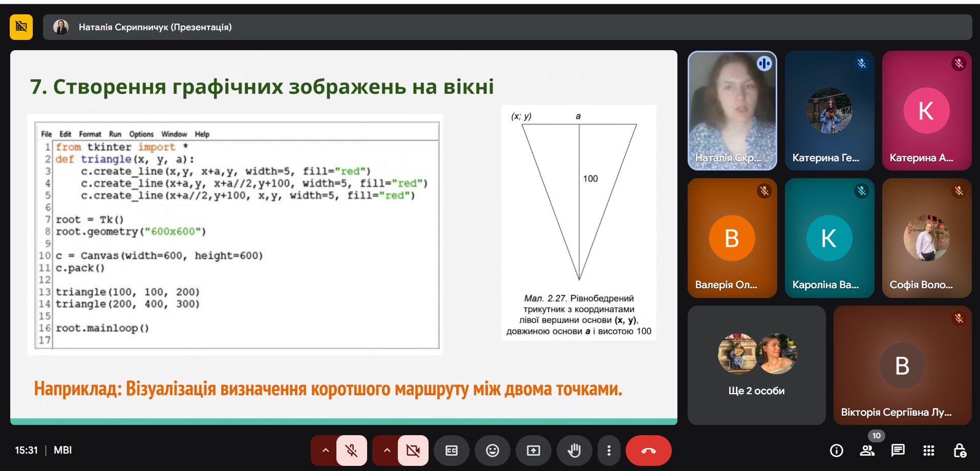The height and width of the screenshot is (471, 980).
Task: Select the Софія Воло... participant tile
Action: point(927,238)
